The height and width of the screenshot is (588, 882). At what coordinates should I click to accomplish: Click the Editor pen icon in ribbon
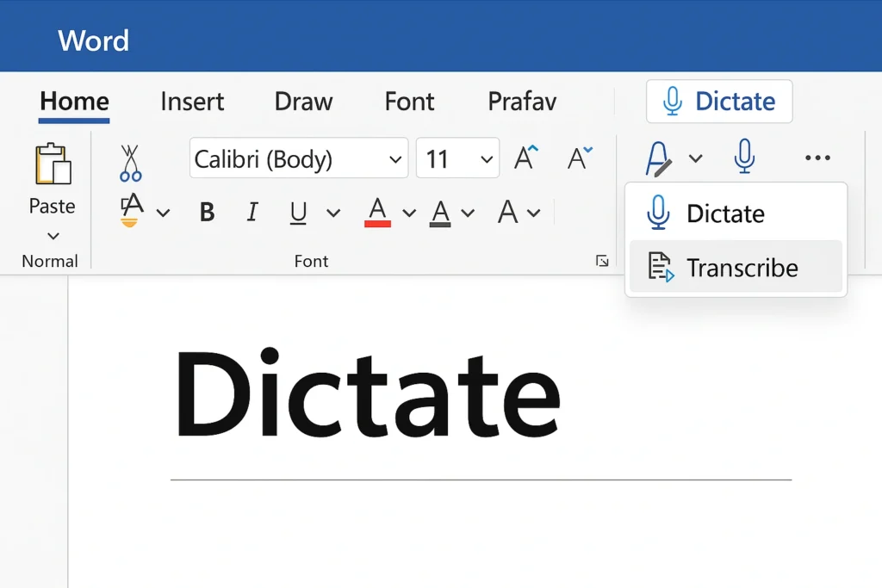pyautogui.click(x=659, y=158)
